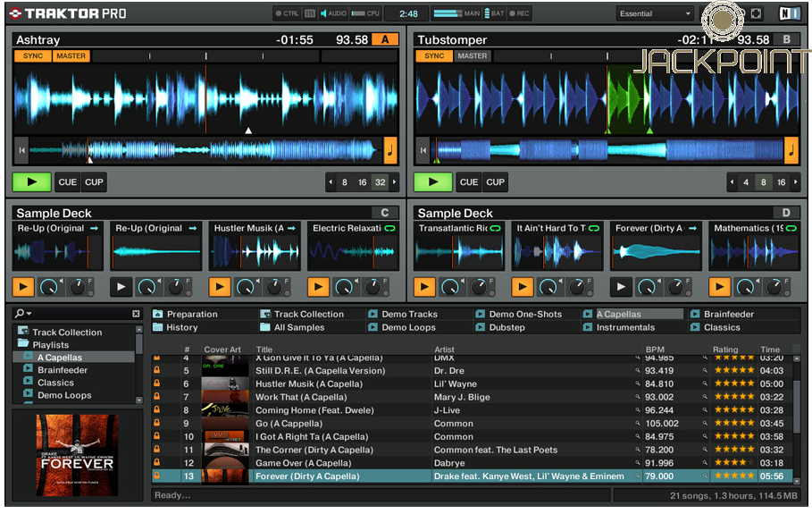
Task: Skip to start of the Tubstomper track
Action: click(x=423, y=150)
